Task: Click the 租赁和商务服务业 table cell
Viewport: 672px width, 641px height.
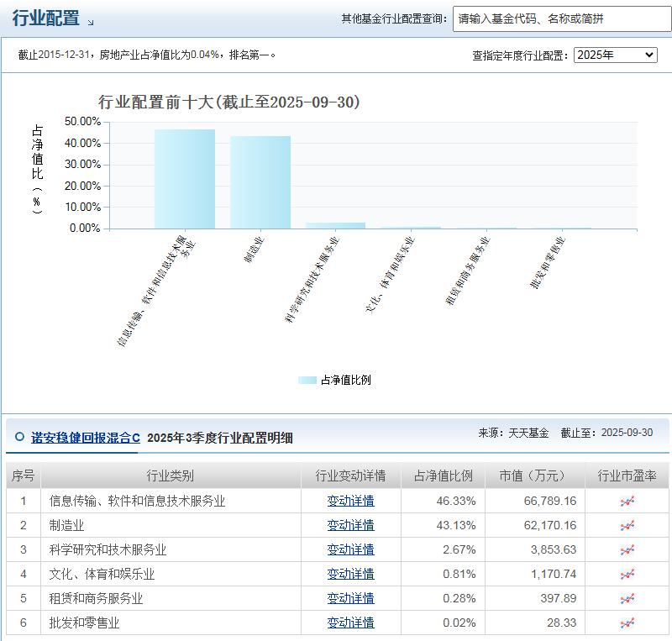Action: (171, 598)
